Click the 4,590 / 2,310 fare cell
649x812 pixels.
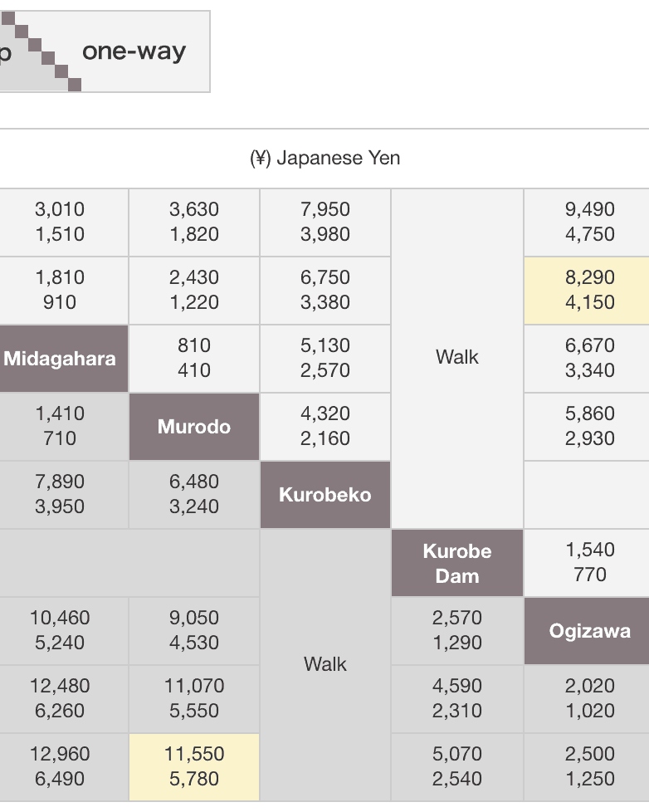point(457,698)
